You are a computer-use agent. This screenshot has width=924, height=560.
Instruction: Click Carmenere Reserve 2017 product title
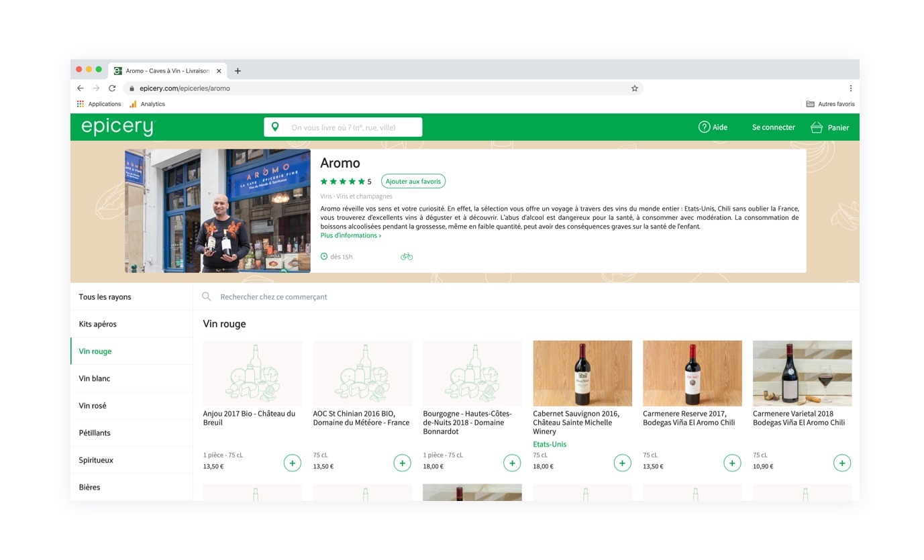click(689, 418)
